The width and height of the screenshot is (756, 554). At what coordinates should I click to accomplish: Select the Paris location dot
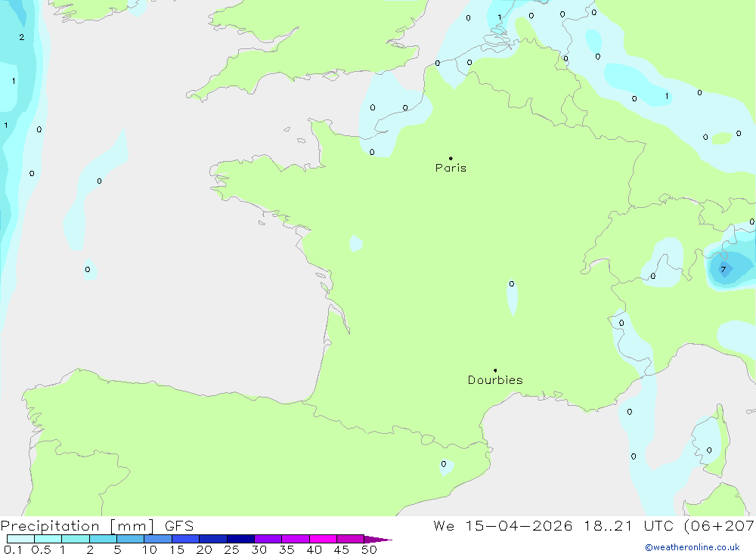[x=451, y=158]
